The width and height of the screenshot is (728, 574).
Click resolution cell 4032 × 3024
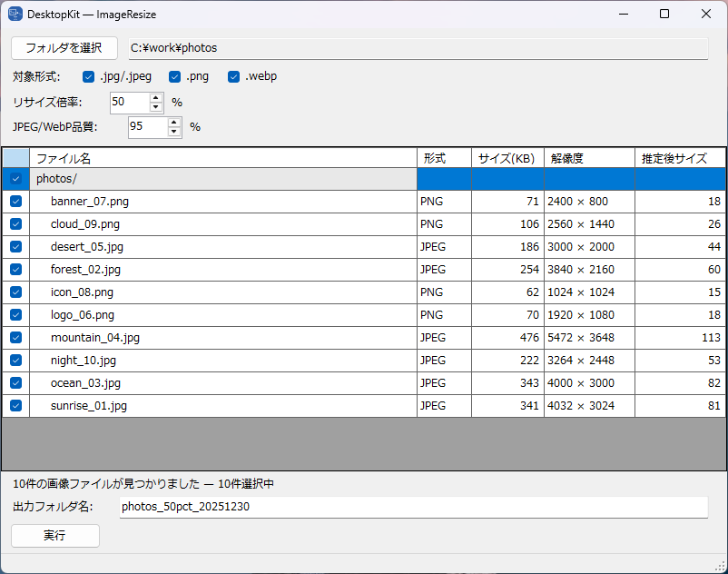click(x=590, y=406)
